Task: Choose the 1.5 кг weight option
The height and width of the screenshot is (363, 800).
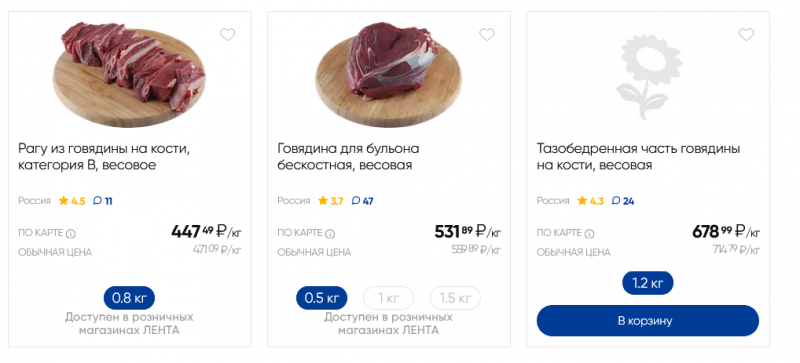Action: pos(455,298)
